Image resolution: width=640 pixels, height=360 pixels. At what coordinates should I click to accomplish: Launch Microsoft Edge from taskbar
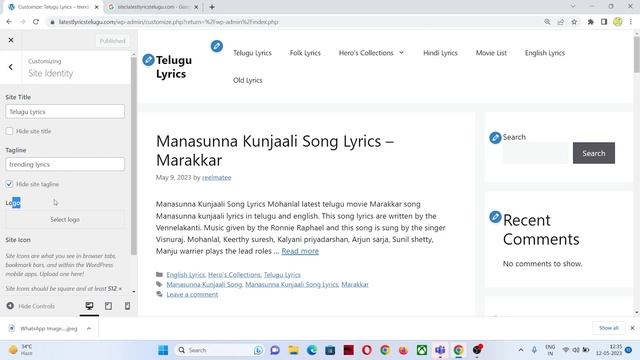[x=312, y=350]
